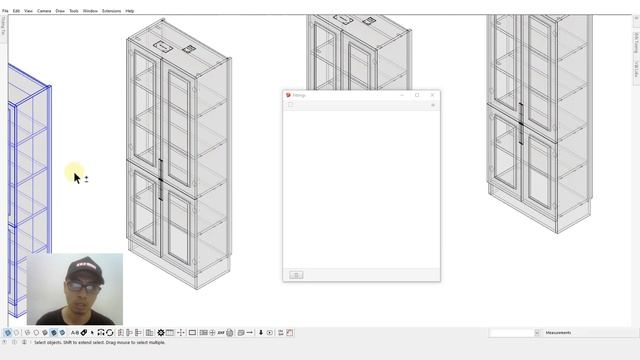Click the four-way move arrows toolbar icon

pos(181,333)
